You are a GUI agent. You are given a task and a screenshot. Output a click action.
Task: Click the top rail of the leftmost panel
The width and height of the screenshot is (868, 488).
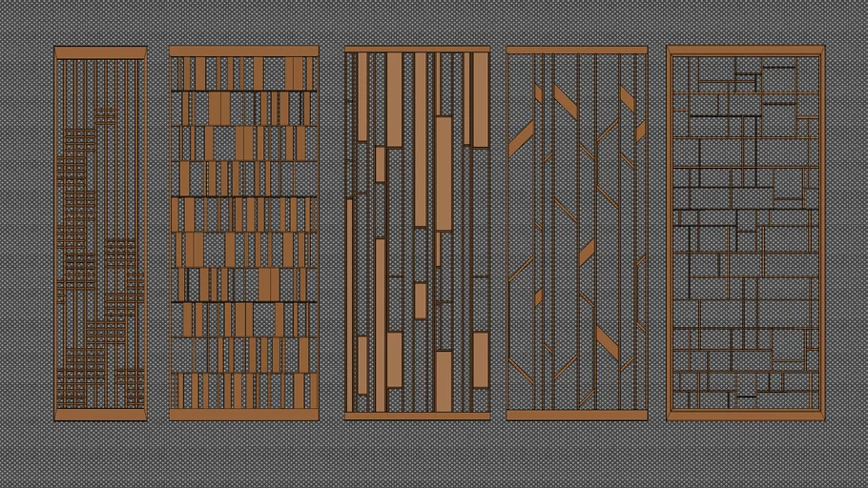100,52
